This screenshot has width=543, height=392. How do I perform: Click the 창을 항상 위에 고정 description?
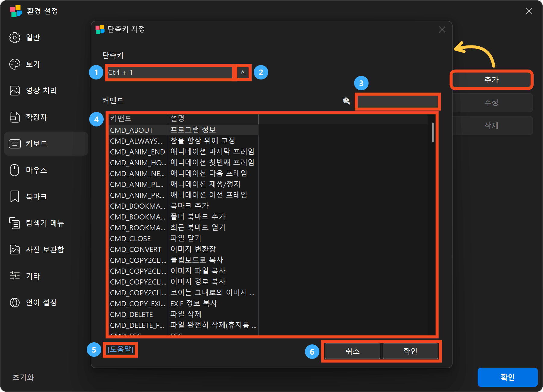click(x=202, y=141)
